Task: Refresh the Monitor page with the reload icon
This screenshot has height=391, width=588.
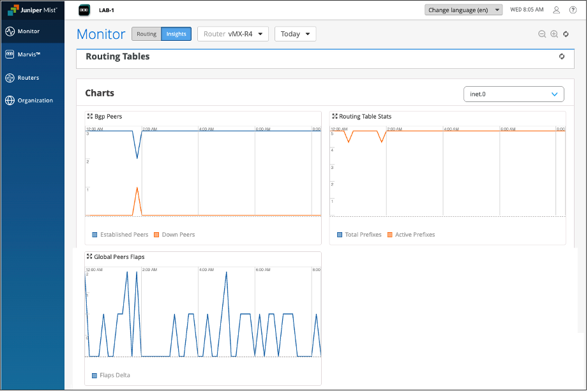Action: pos(566,34)
